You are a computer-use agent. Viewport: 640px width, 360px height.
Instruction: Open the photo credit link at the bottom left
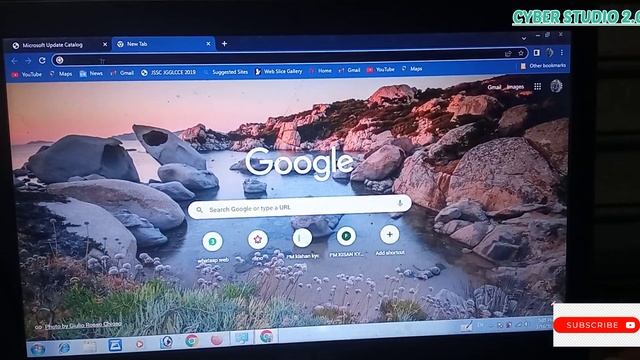(x=83, y=325)
